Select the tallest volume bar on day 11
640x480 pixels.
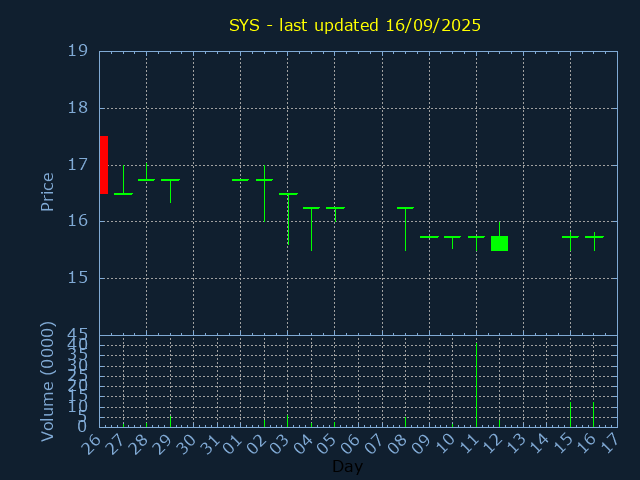click(x=476, y=385)
